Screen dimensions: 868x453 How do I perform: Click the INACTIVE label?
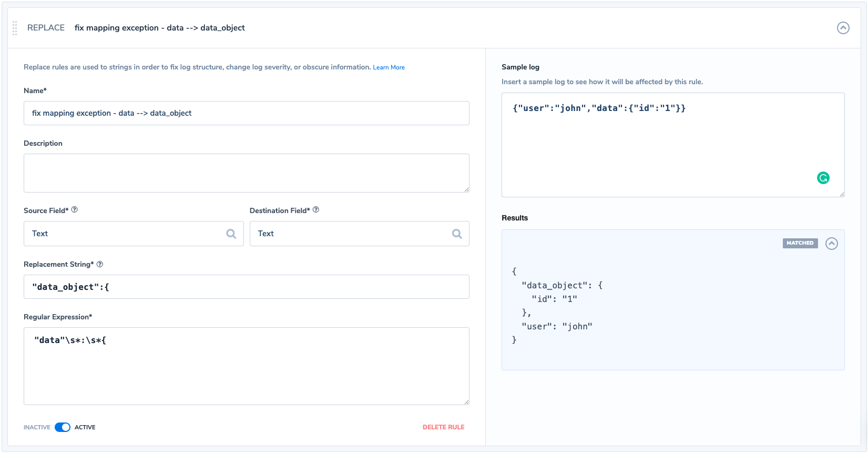(x=37, y=427)
